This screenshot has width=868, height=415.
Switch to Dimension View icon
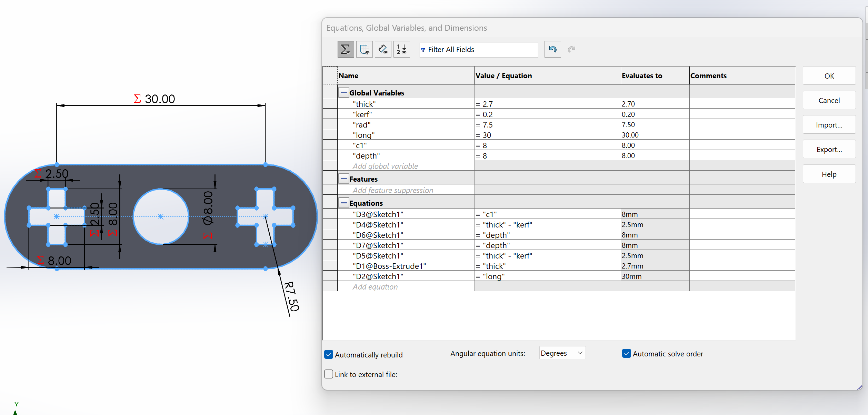383,49
